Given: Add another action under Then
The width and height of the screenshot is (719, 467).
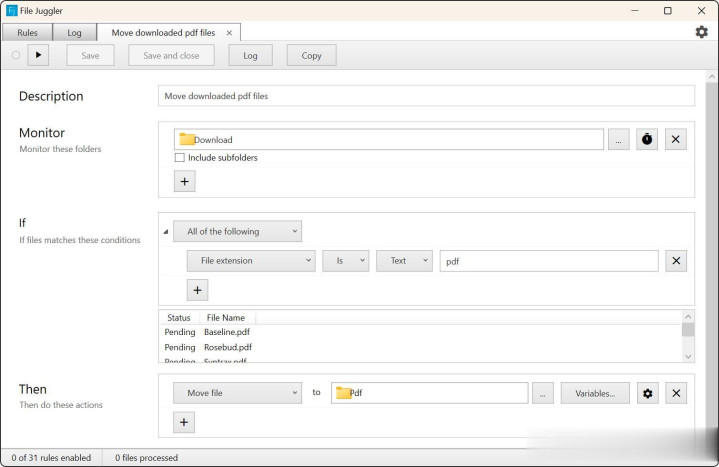Looking at the screenshot, I should click(x=184, y=422).
